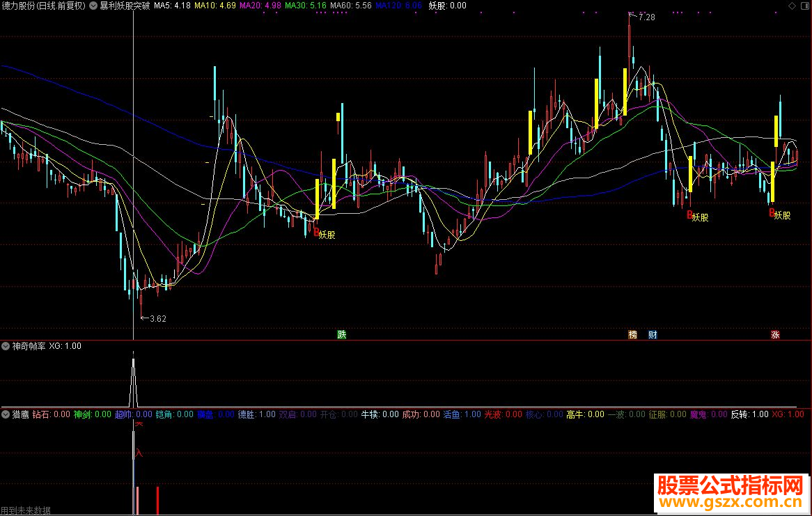The height and width of the screenshot is (516, 812).
Task: Click the 魔鬼: 0.00 indicator label
Action: [x=709, y=414]
